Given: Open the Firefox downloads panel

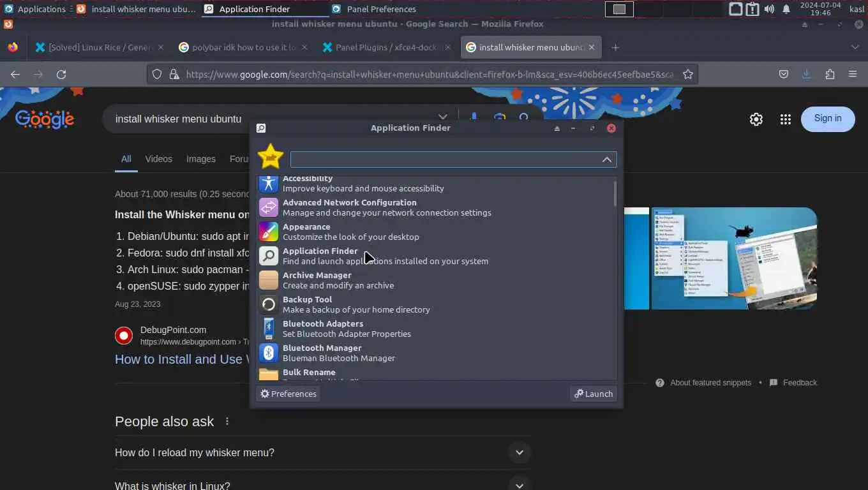Looking at the screenshot, I should click(x=807, y=75).
